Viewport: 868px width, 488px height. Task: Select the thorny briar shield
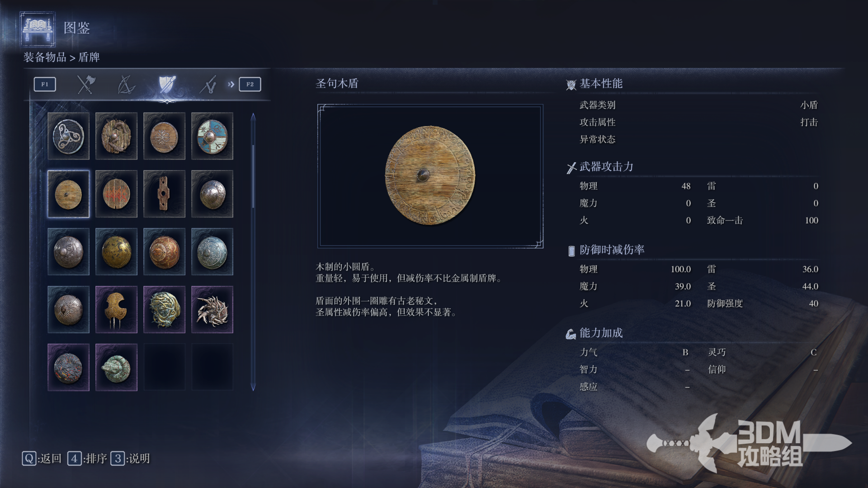(212, 310)
